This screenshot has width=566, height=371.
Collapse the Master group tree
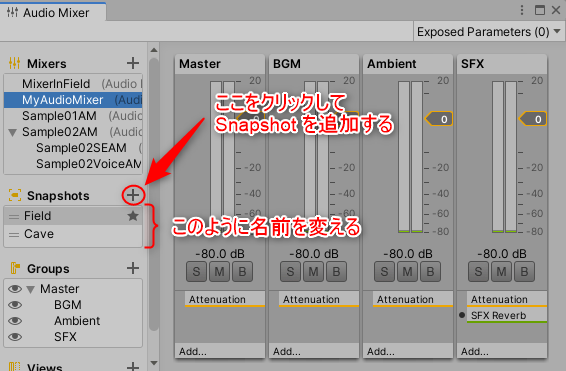coord(31,289)
